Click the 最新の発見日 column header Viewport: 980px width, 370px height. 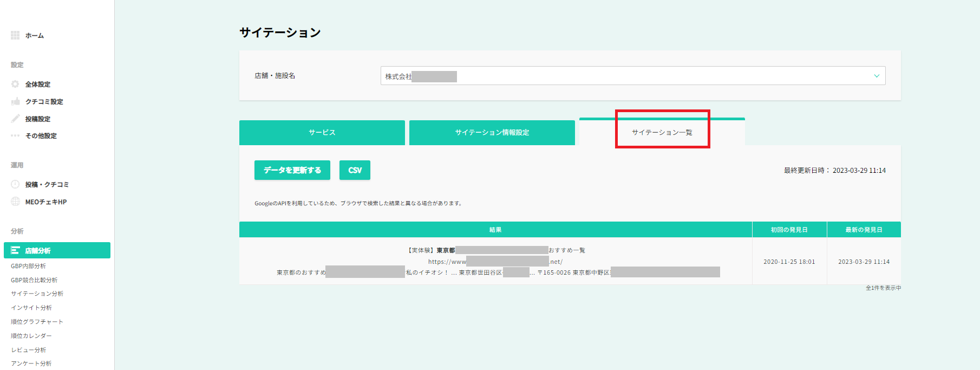point(864,230)
